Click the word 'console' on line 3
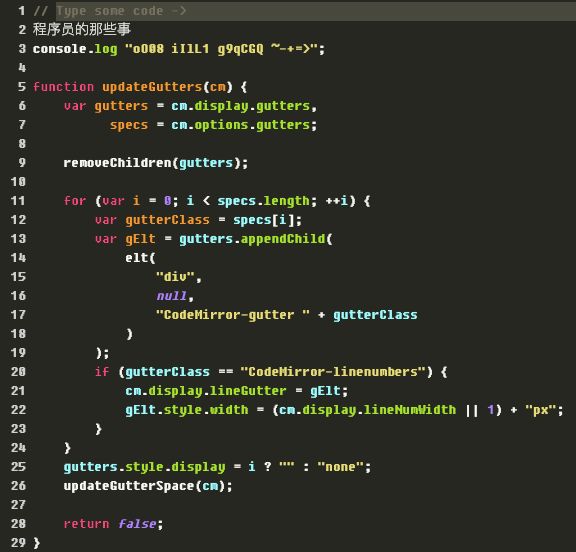The width and height of the screenshot is (576, 552). tap(60, 48)
